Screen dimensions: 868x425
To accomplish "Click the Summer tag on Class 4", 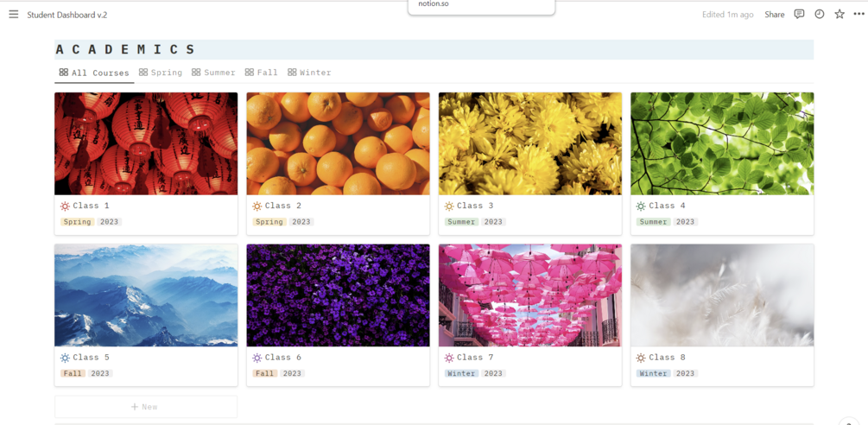I will pyautogui.click(x=654, y=222).
